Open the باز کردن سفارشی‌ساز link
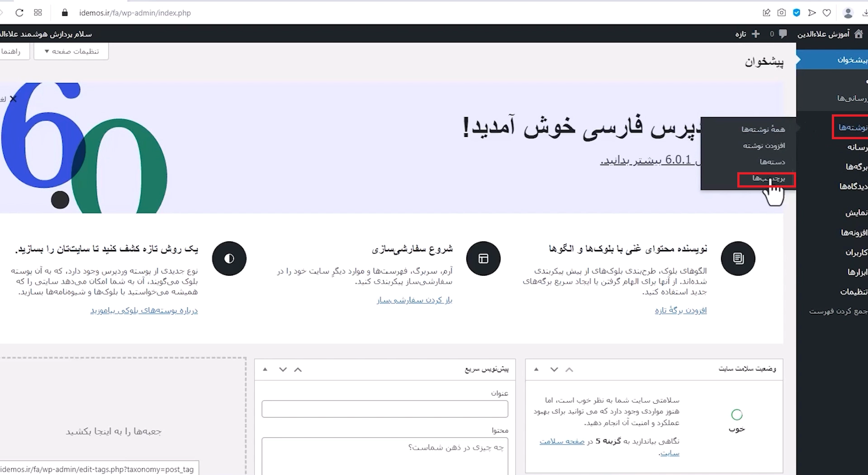The image size is (868, 475). 414,300
